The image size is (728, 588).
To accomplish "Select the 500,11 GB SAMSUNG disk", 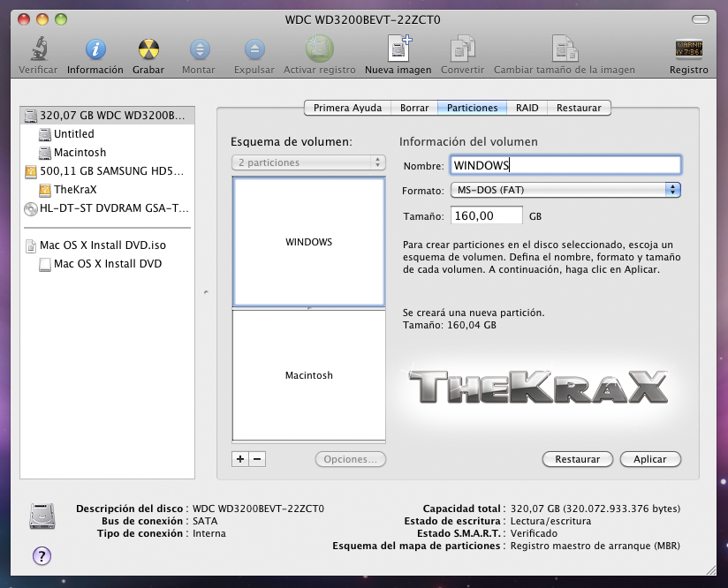I will pyautogui.click(x=107, y=171).
